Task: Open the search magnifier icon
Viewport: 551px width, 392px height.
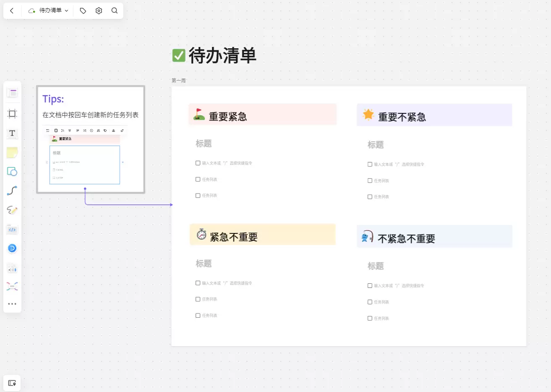Action: click(x=115, y=10)
